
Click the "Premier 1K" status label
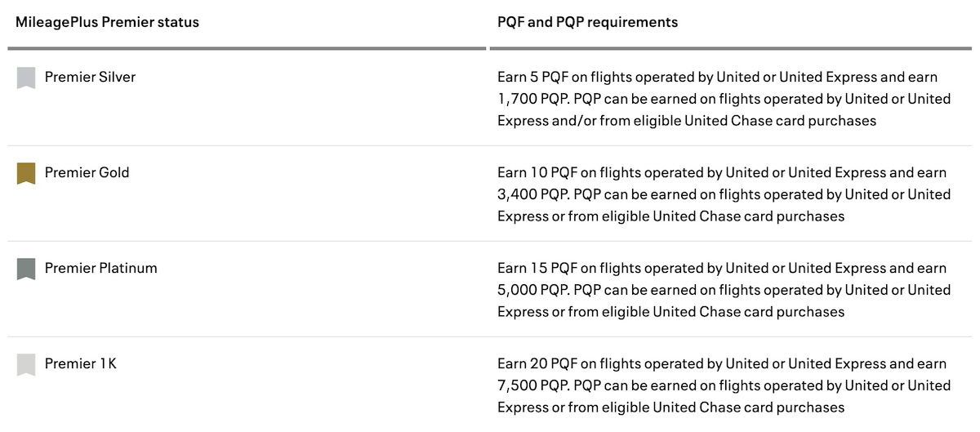[80, 363]
